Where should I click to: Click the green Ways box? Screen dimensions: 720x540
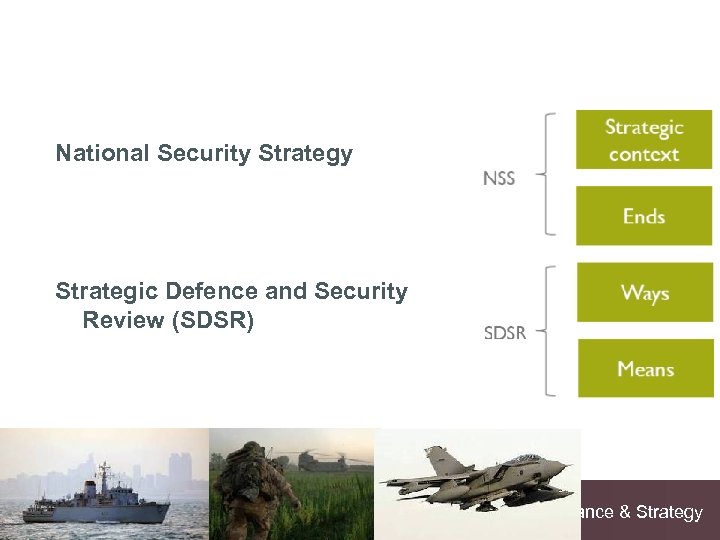pos(645,293)
